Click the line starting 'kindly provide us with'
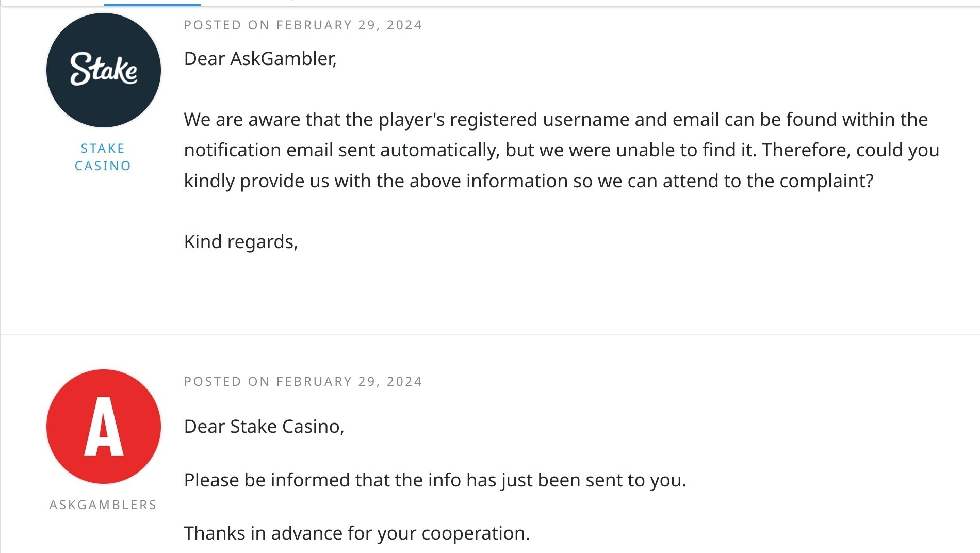980x553 pixels. 529,181
